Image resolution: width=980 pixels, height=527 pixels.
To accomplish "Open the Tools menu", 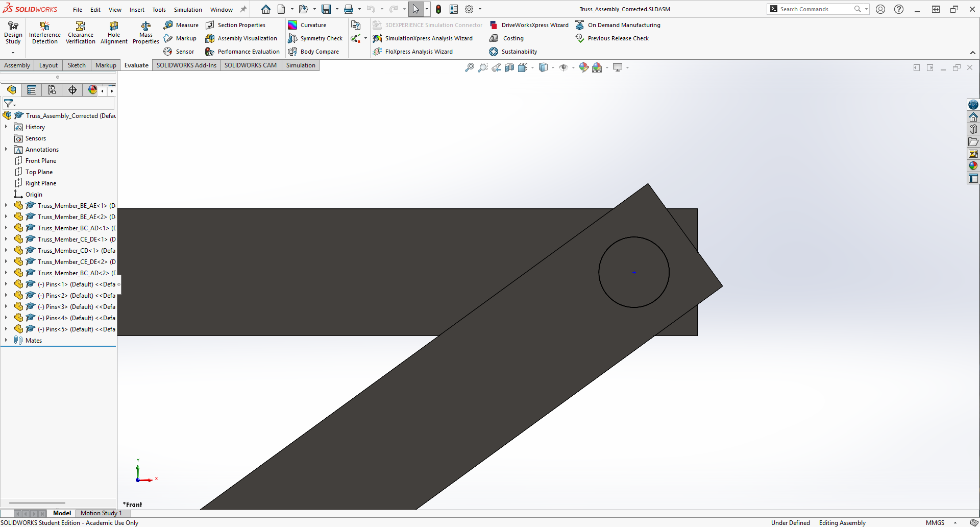I will click(x=159, y=10).
